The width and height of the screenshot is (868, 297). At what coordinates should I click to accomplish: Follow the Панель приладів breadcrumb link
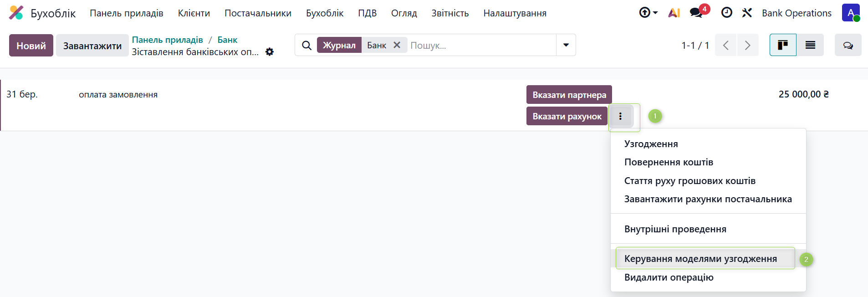click(168, 40)
